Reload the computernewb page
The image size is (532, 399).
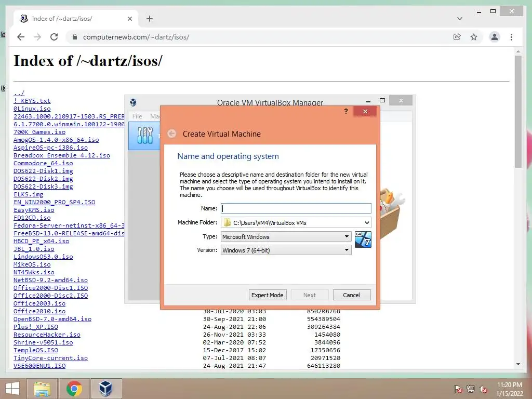(54, 37)
